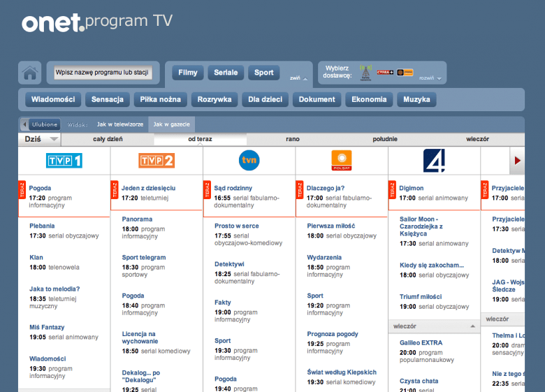Open Galileo EXTRA program link
545x392 pixels.
(421, 343)
